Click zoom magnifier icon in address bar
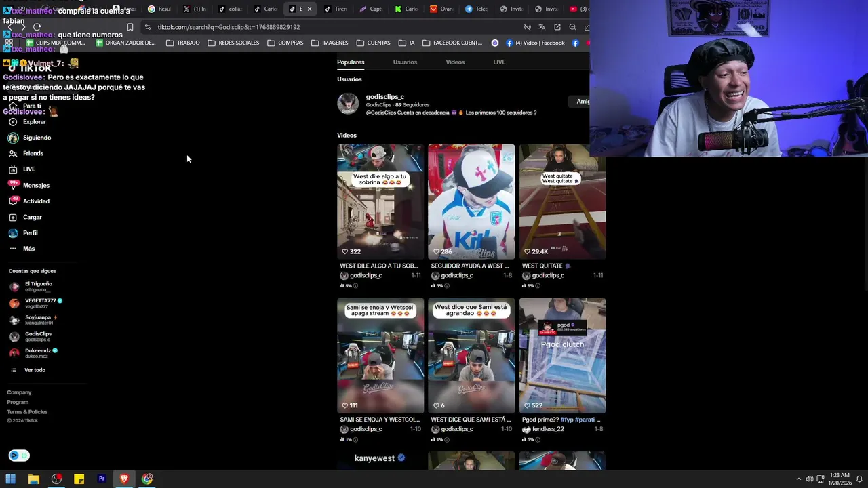The height and width of the screenshot is (488, 868). [572, 27]
